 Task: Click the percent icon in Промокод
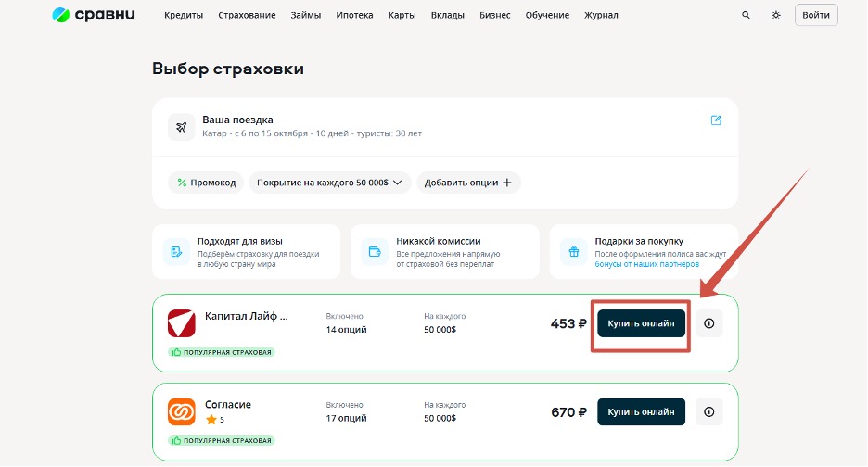click(x=182, y=183)
